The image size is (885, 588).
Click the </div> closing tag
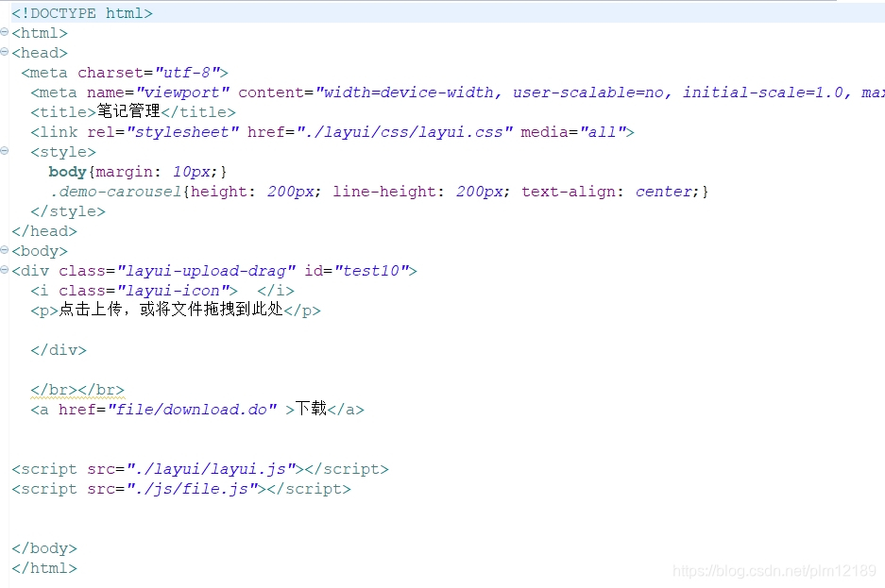point(59,350)
